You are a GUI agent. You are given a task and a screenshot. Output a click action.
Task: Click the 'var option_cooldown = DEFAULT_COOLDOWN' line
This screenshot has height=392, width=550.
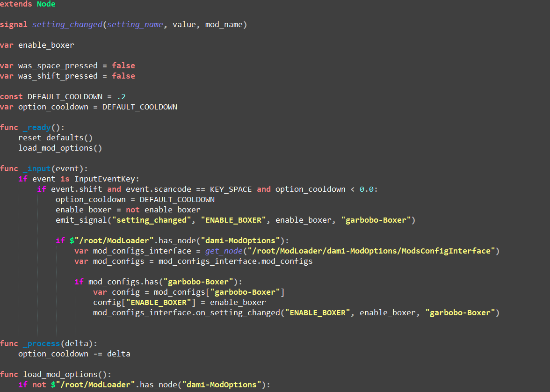88,107
